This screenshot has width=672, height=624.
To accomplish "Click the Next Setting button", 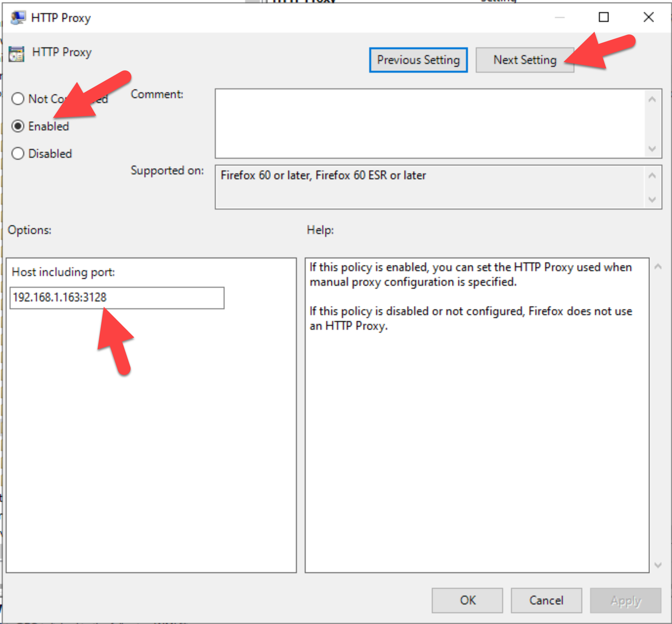I will tap(525, 60).
